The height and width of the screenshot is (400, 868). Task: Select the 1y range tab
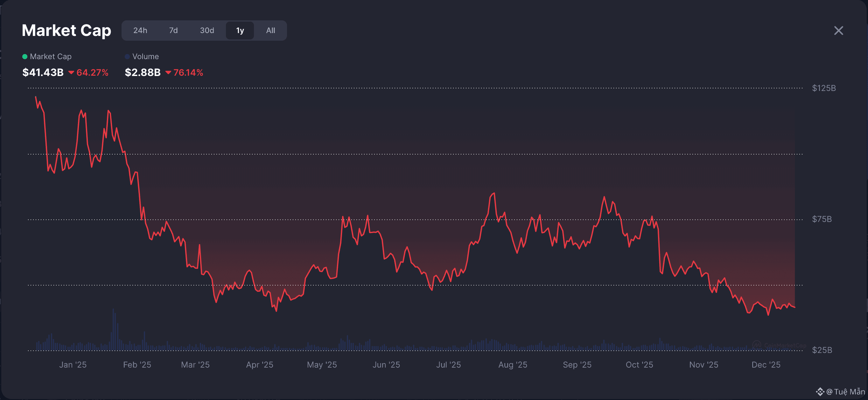240,31
